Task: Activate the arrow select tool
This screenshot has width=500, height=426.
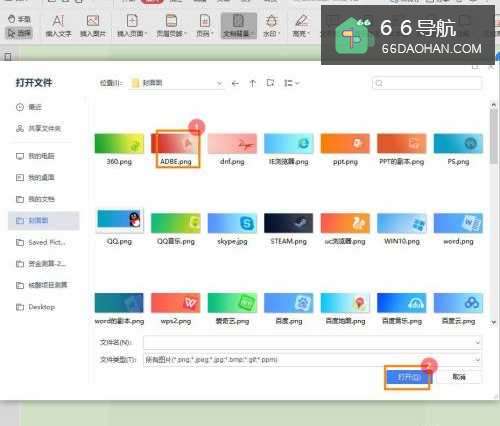Action: coord(19,33)
